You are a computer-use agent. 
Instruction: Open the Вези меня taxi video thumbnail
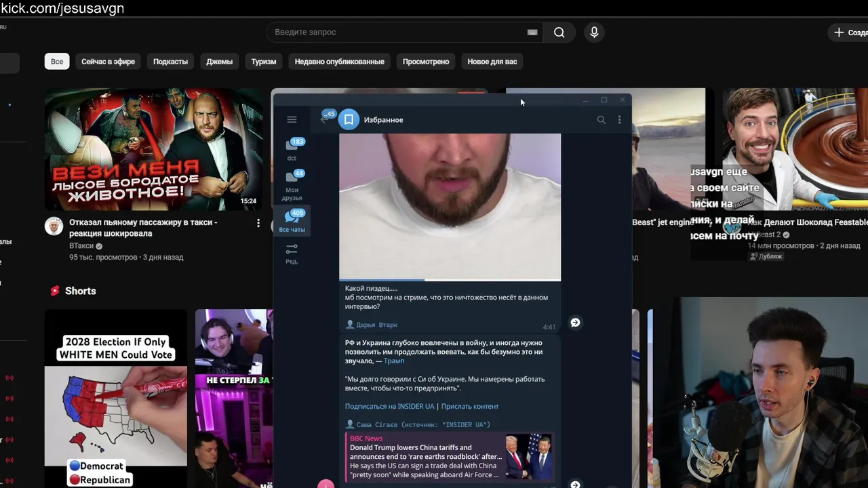[154, 149]
